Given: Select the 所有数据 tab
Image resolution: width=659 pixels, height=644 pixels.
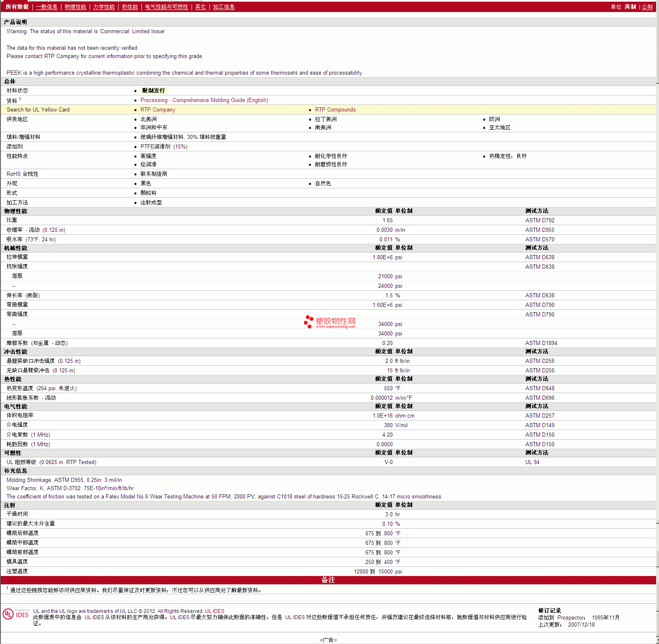Looking at the screenshot, I should pos(17,7).
